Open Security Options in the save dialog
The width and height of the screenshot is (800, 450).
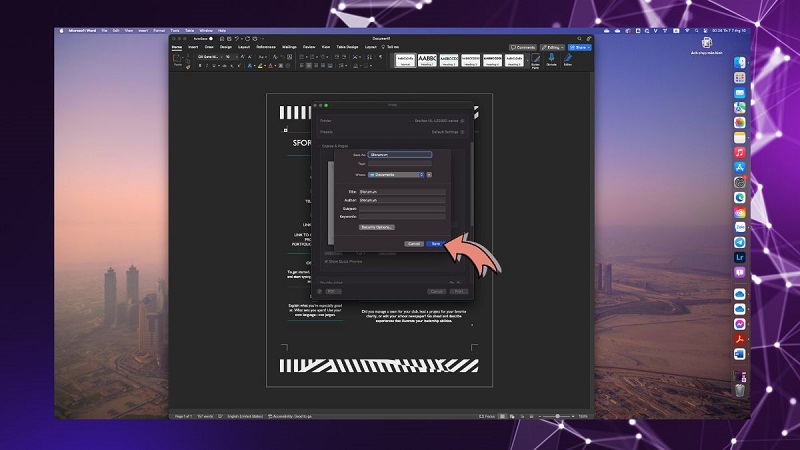[377, 227]
